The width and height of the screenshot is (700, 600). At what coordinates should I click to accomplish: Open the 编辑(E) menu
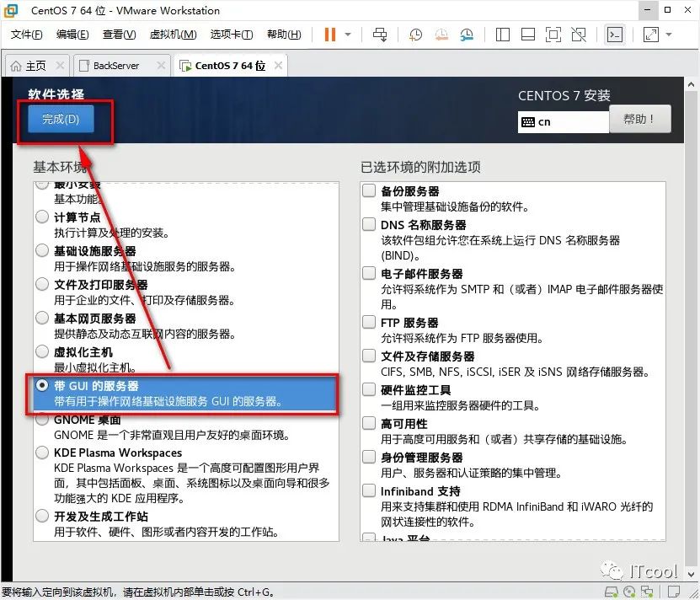tap(72, 35)
